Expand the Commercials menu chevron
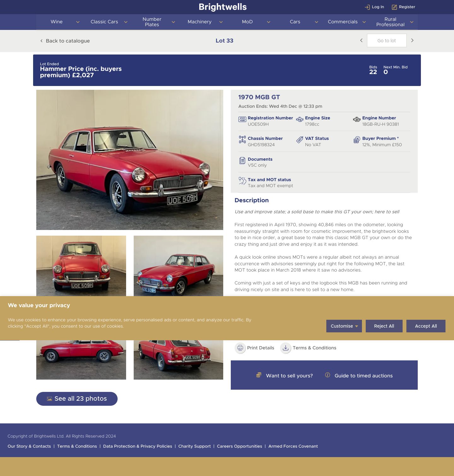Image resolution: width=454 pixels, height=476 pixels. click(364, 22)
